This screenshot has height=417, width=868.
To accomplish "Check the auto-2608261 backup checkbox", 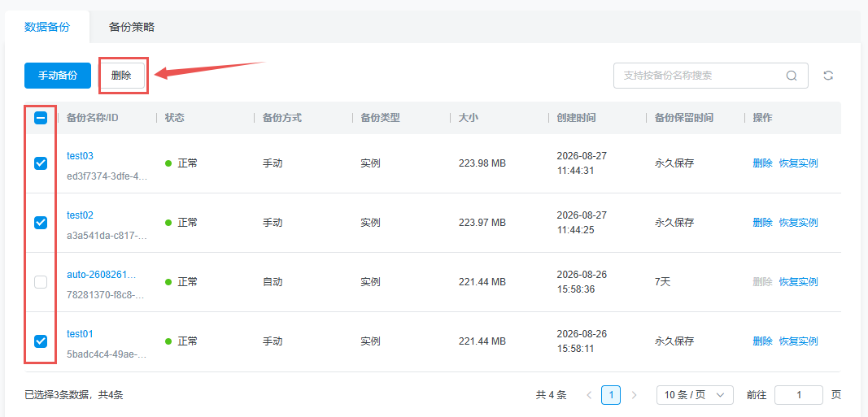I will 41,282.
